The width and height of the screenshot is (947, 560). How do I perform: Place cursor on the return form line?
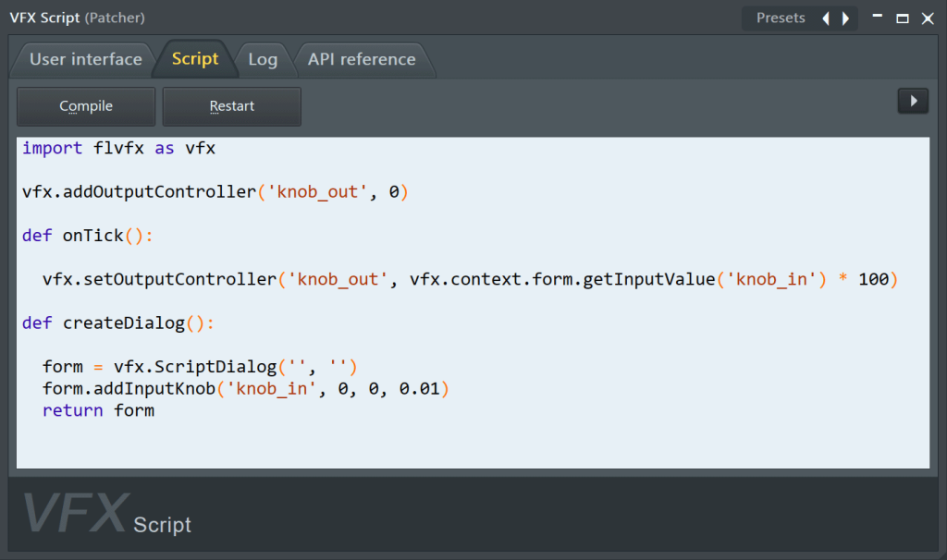[x=98, y=410]
